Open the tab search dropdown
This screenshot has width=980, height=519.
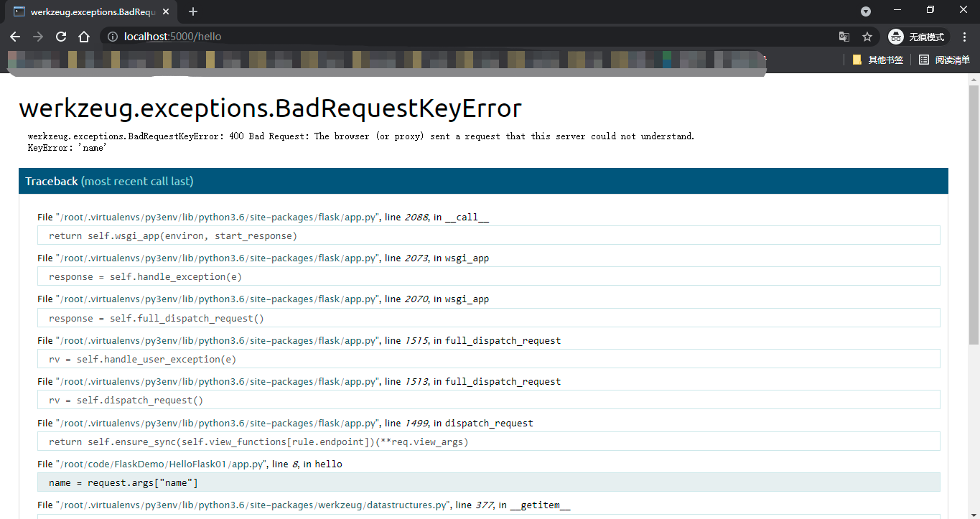pyautogui.click(x=866, y=11)
